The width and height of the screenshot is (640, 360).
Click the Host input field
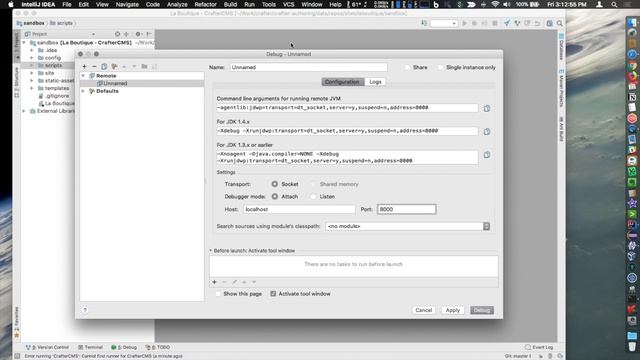coord(299,209)
